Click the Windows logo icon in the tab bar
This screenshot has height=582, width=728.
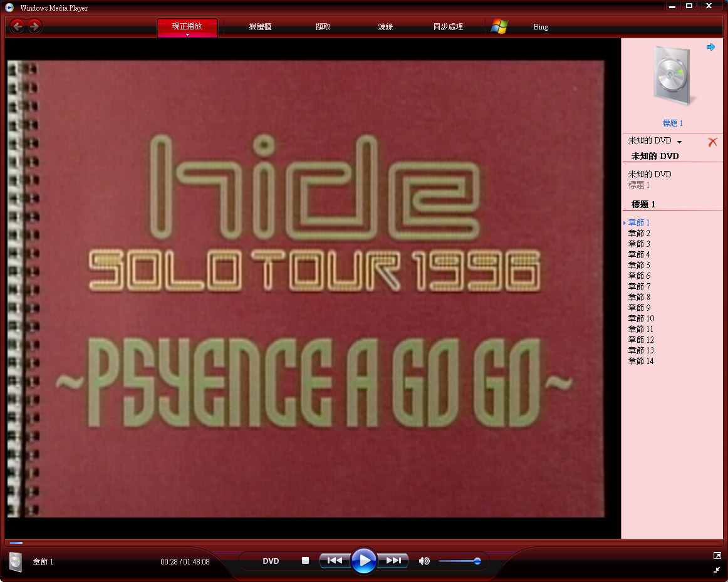click(499, 26)
